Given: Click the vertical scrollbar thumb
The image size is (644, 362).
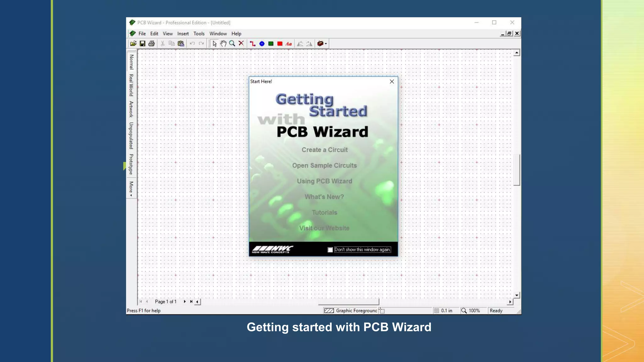Looking at the screenshot, I should (x=517, y=170).
